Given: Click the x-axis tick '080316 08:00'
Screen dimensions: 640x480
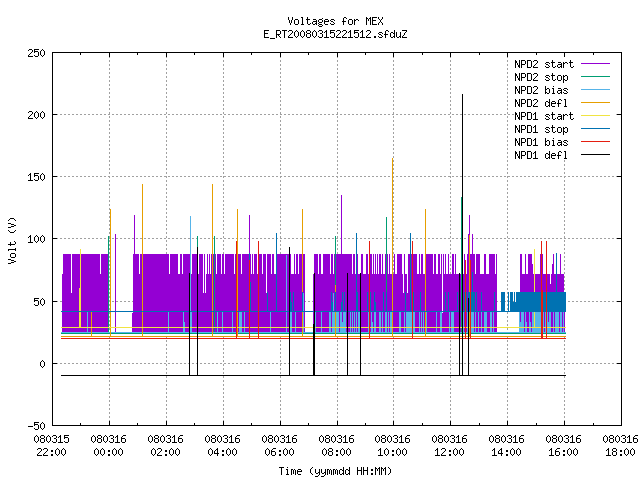Looking at the screenshot, I should [336, 446].
